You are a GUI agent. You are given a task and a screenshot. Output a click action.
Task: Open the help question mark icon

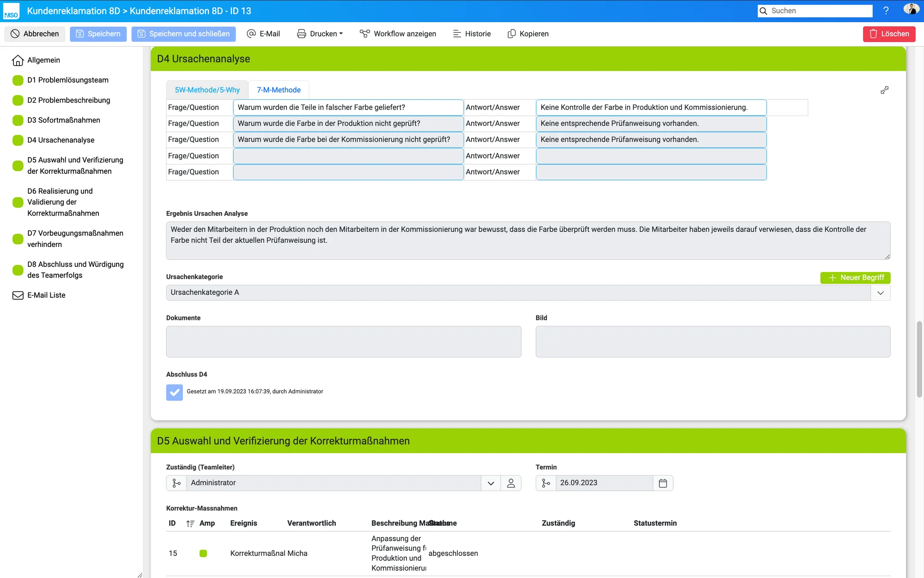pyautogui.click(x=886, y=11)
